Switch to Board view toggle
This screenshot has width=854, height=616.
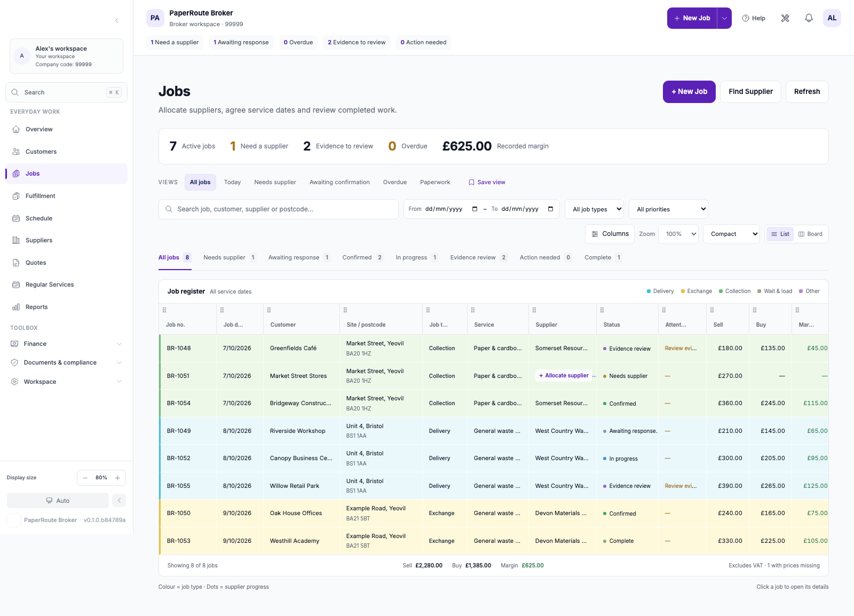click(x=810, y=234)
